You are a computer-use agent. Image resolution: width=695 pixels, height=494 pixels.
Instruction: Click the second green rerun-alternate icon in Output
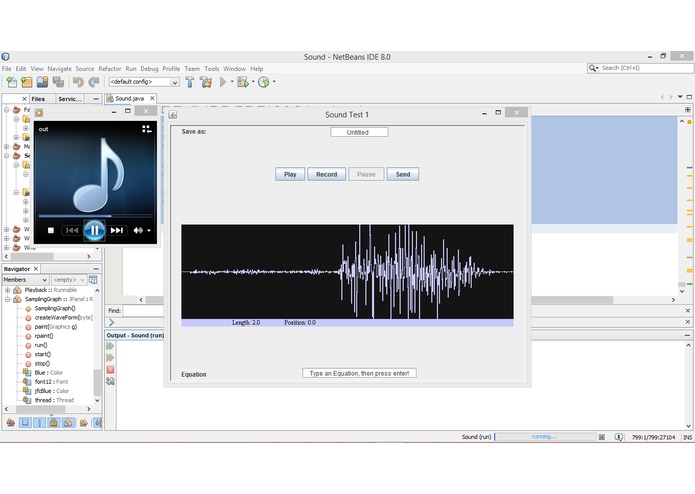click(x=110, y=358)
